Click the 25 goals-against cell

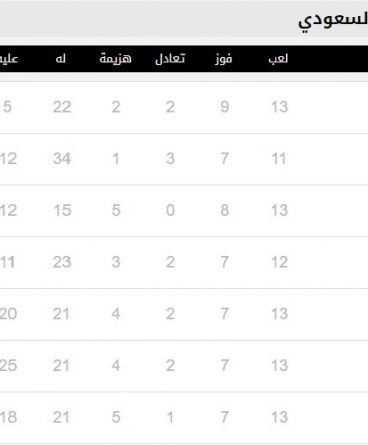pos(8,366)
